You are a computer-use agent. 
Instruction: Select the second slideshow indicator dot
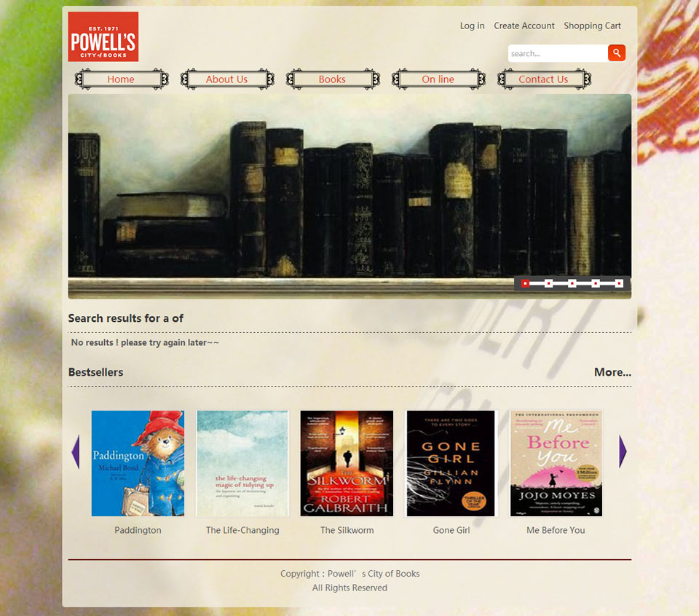tap(549, 283)
